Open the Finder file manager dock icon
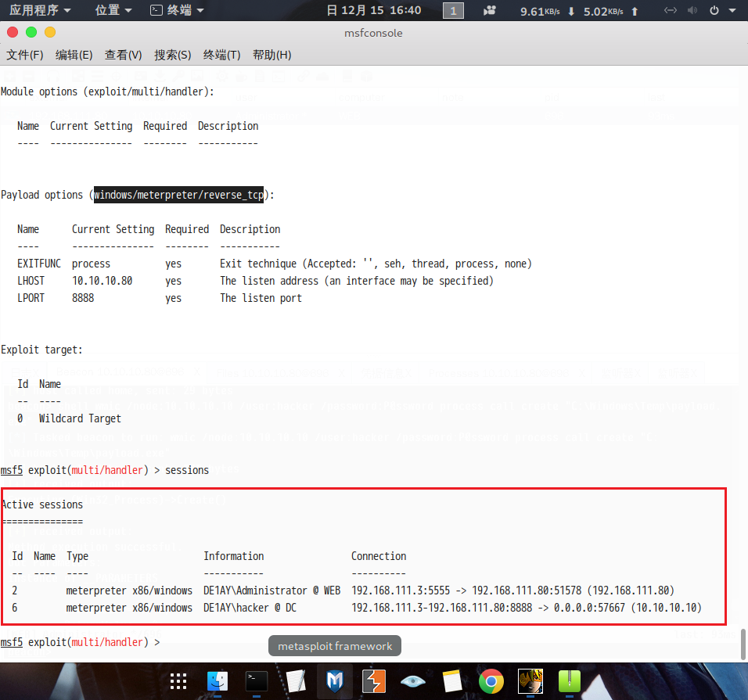The width and height of the screenshot is (748, 700). pos(218,681)
